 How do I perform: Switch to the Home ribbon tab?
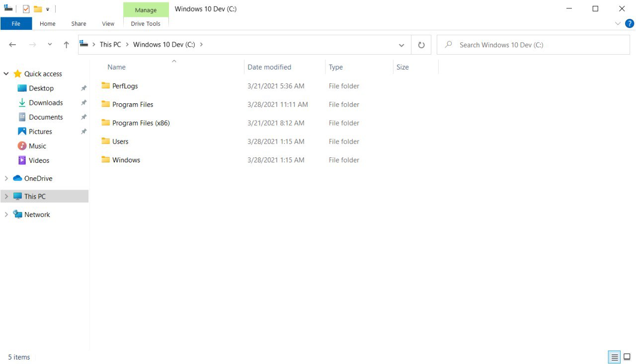coord(48,23)
